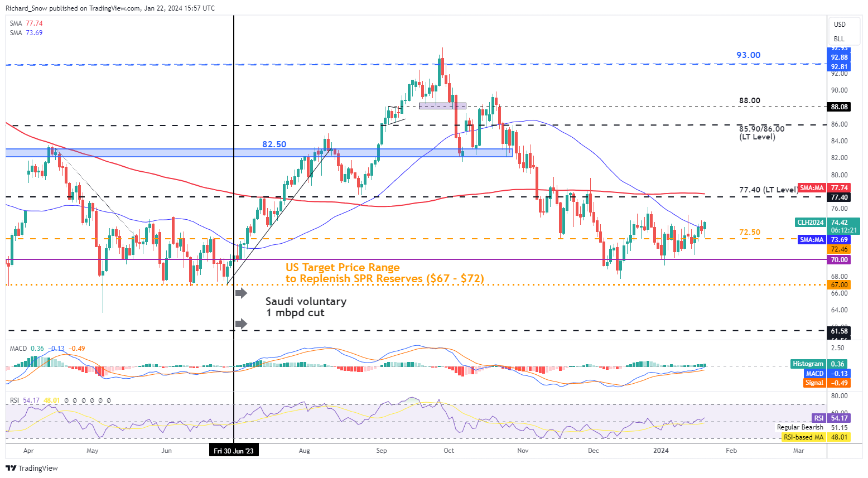Click the Apr label on time axis
The height and width of the screenshot is (478, 868).
[x=28, y=451]
